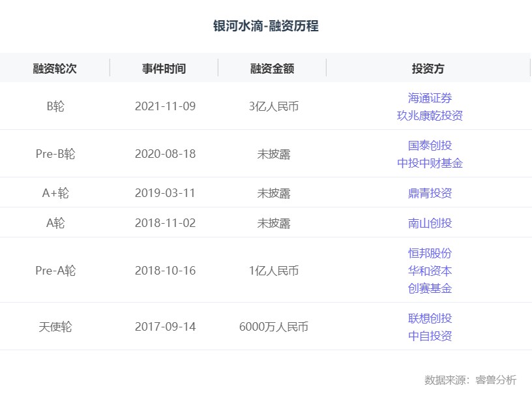The image size is (532, 407).
Task: Click 未披露 in the A+轮 row
Action: pyautogui.click(x=274, y=193)
